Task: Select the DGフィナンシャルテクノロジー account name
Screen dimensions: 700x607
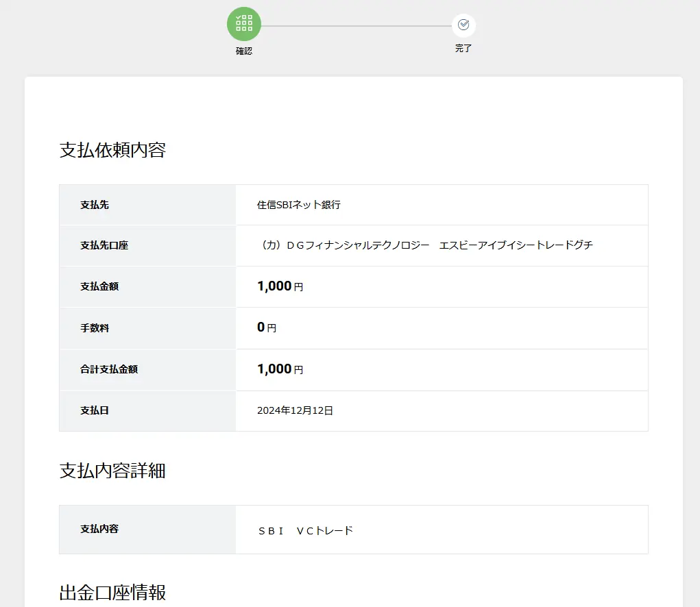Action: click(425, 245)
